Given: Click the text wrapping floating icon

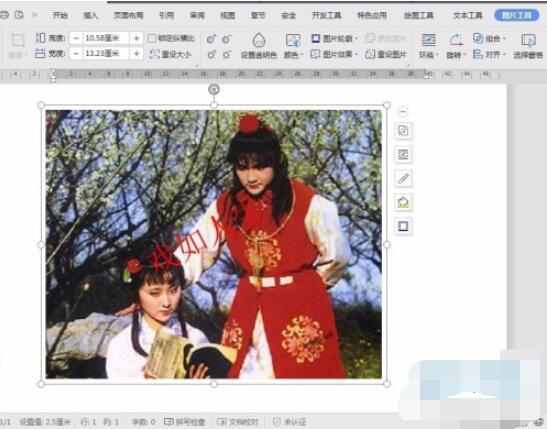Looking at the screenshot, I should [403, 155].
